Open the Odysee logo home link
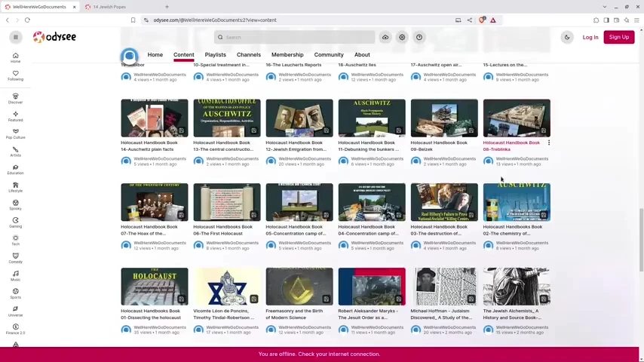Screen dimensions: 644x362 54,37
